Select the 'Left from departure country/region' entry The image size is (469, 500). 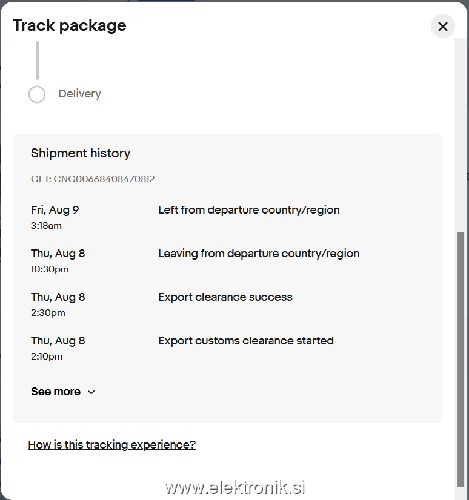coord(249,210)
